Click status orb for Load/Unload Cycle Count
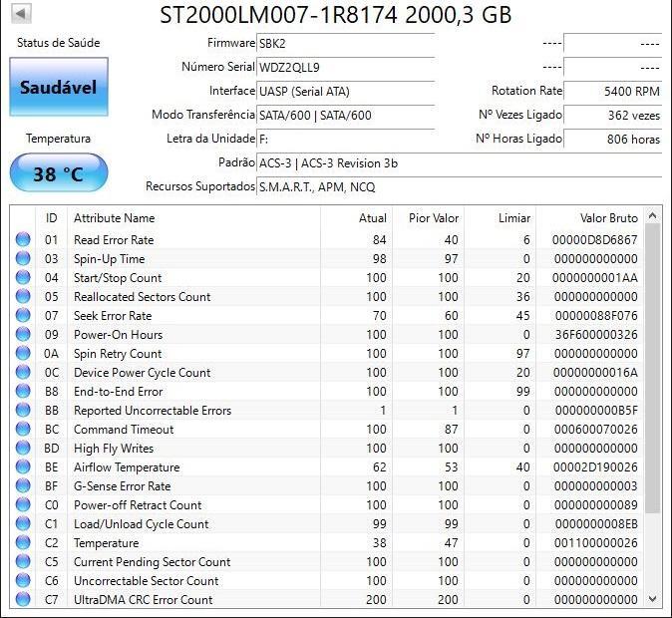 pyautogui.click(x=23, y=523)
